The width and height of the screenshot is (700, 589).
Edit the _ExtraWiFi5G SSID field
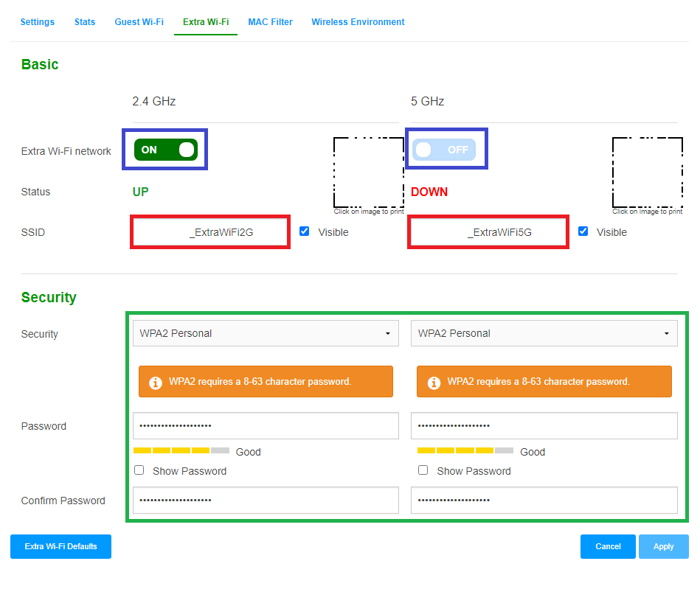pos(488,232)
